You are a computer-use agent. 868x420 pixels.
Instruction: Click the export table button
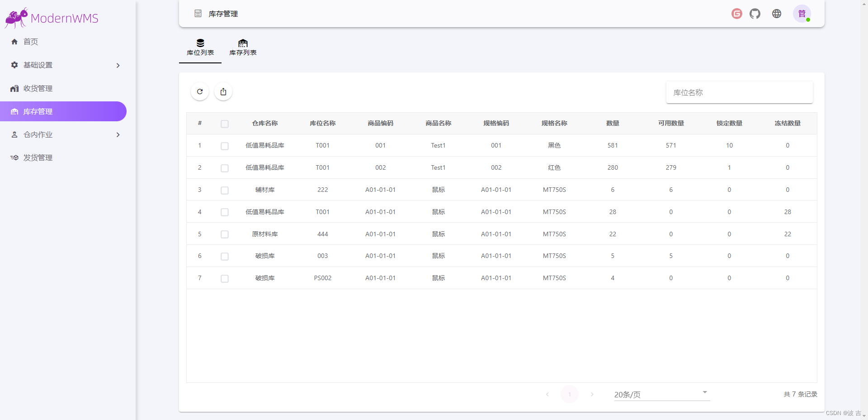click(x=223, y=91)
